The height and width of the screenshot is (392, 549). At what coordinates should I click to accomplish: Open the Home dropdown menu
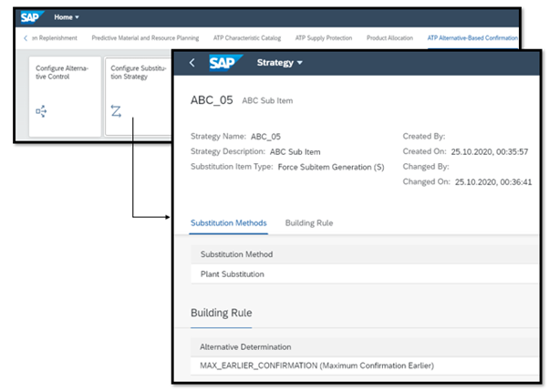(67, 17)
